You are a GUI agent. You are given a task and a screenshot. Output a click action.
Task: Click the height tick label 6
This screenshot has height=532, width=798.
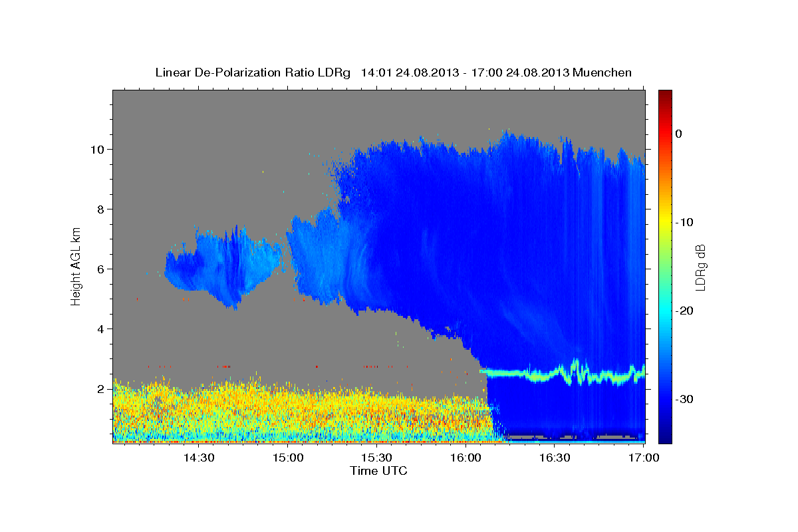coord(102,269)
